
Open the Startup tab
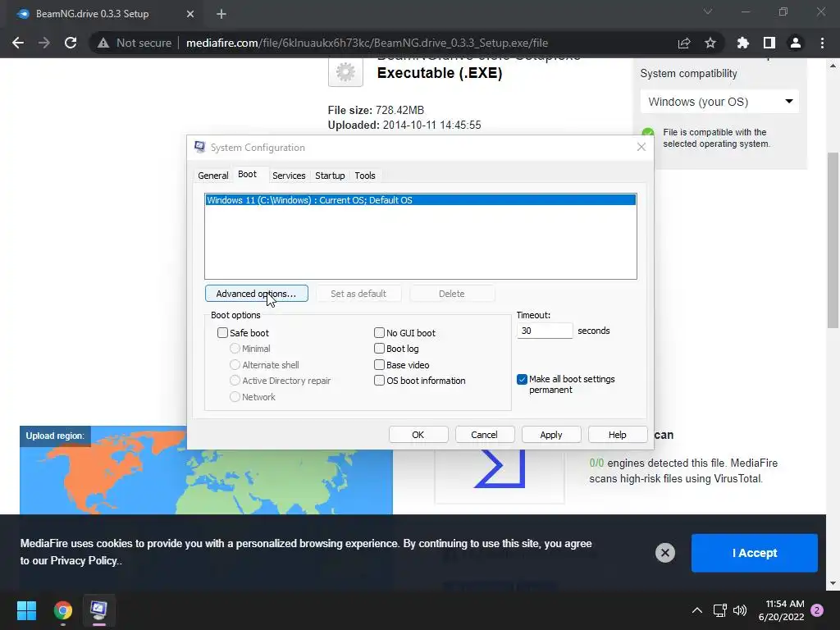tap(330, 176)
